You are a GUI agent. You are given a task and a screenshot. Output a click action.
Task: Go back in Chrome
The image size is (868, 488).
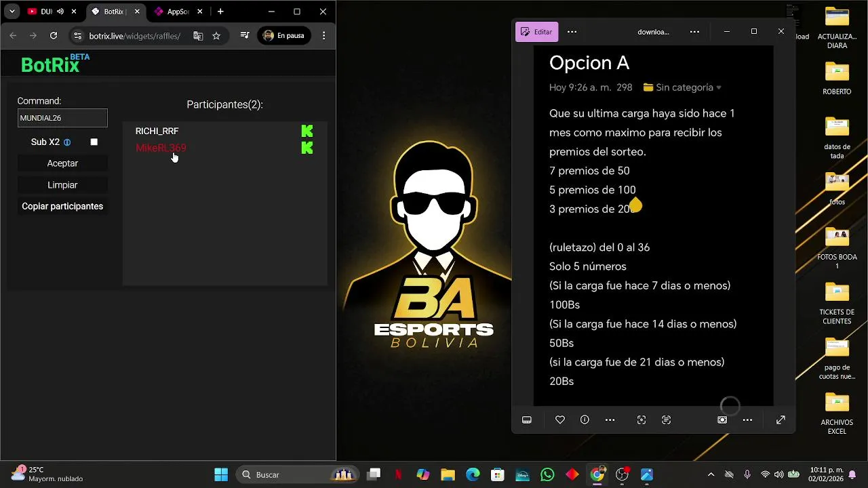click(13, 36)
